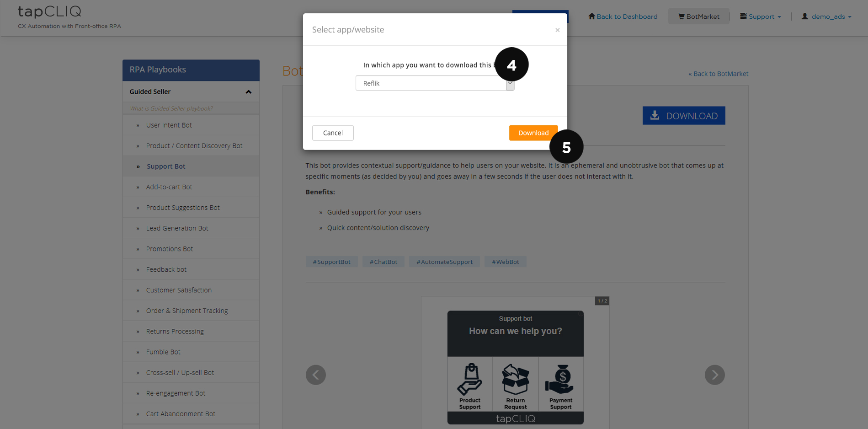This screenshot has height=429, width=868.
Task: Select Cart Abandonment Bot
Action: 191,413
